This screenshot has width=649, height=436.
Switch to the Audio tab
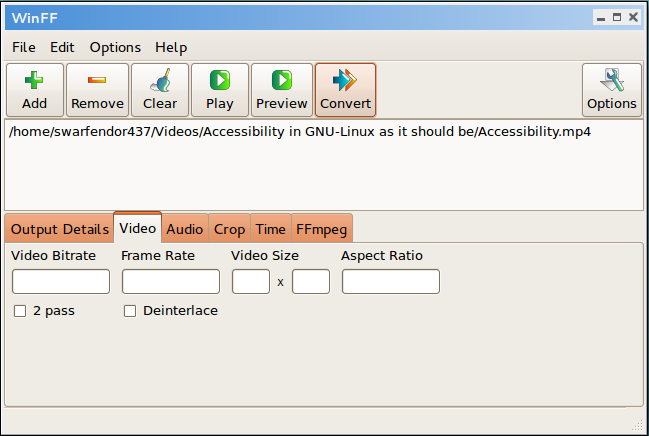click(185, 229)
